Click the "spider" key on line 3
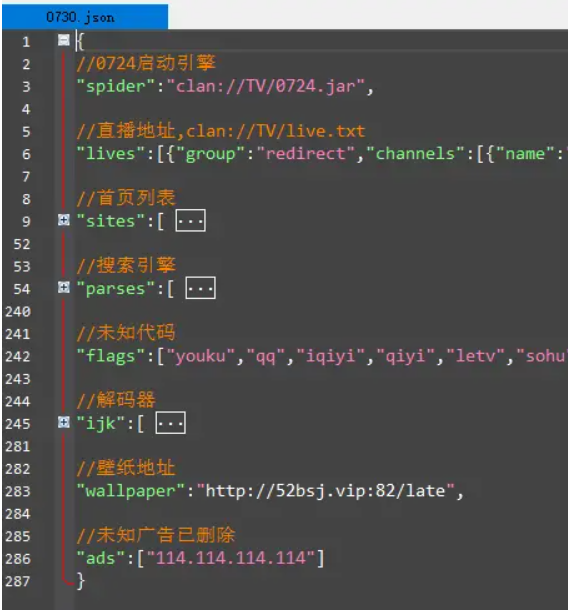Viewport: 568px width, 611px height. point(116,86)
